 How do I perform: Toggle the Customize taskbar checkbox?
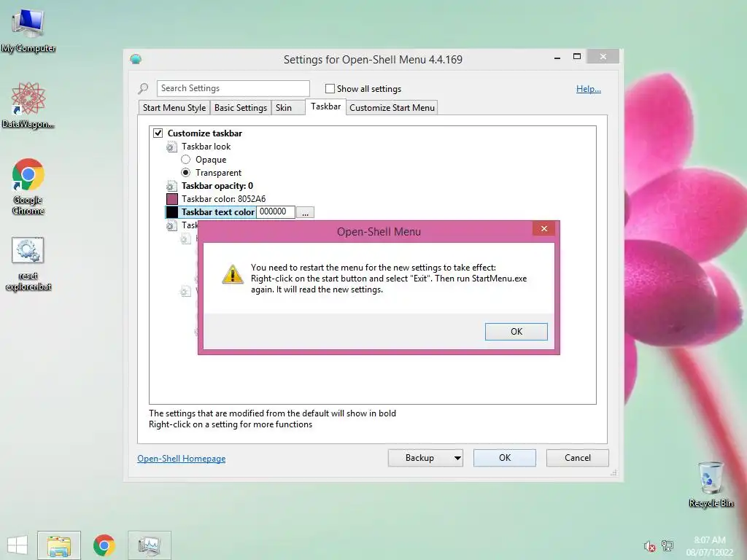pyautogui.click(x=158, y=133)
